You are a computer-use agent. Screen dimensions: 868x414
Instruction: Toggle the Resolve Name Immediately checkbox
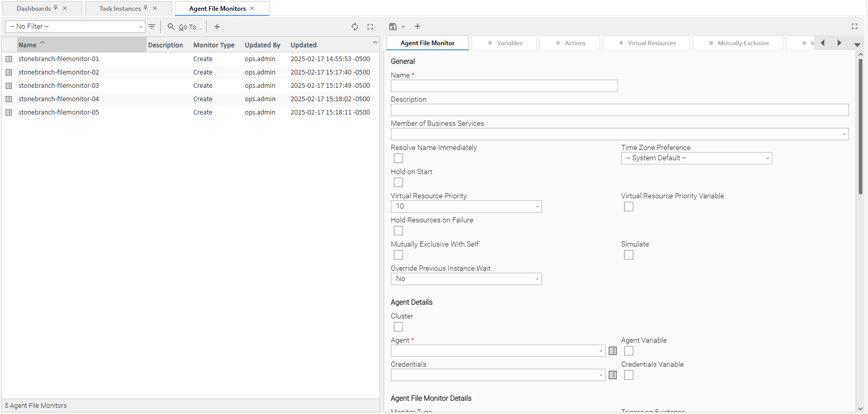[x=398, y=158]
